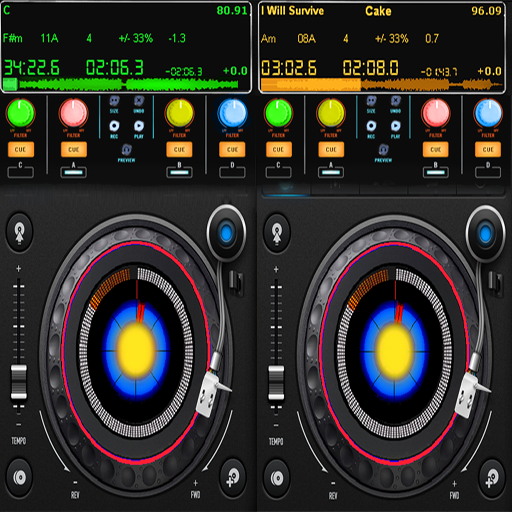Click the 80.91 BPM value on left deck
Viewport: 512px width, 512px height.
[232, 11]
